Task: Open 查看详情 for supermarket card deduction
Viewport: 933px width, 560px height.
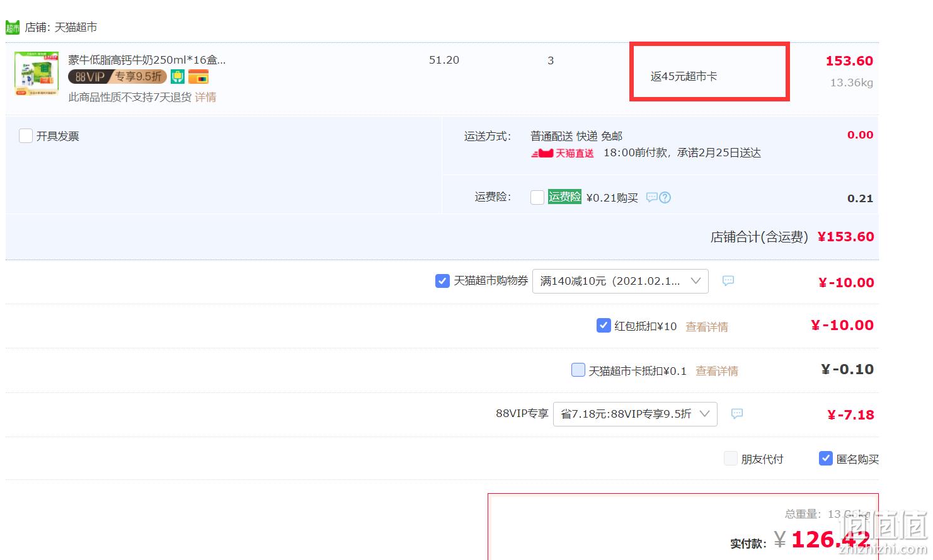Action: (717, 371)
